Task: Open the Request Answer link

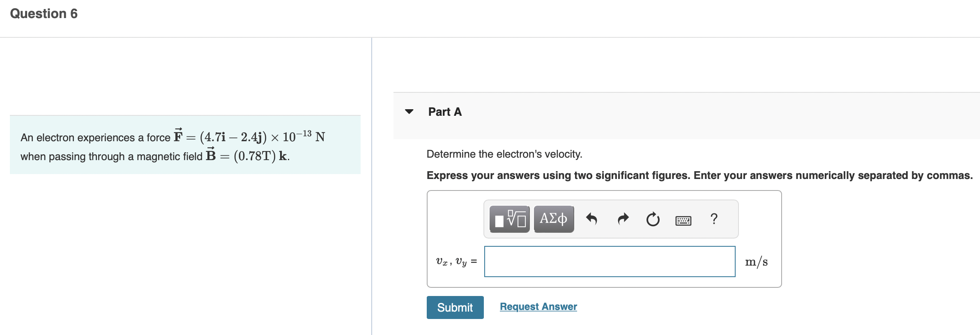Action: [x=538, y=306]
